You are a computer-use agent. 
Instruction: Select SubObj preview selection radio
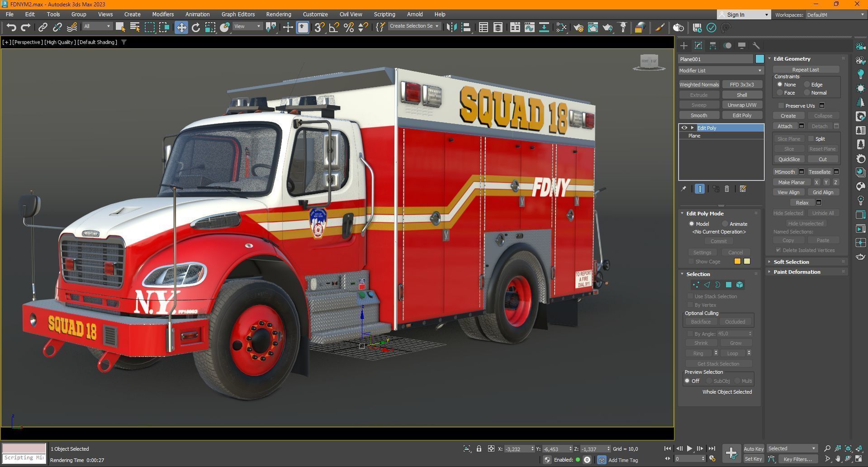pyautogui.click(x=709, y=381)
